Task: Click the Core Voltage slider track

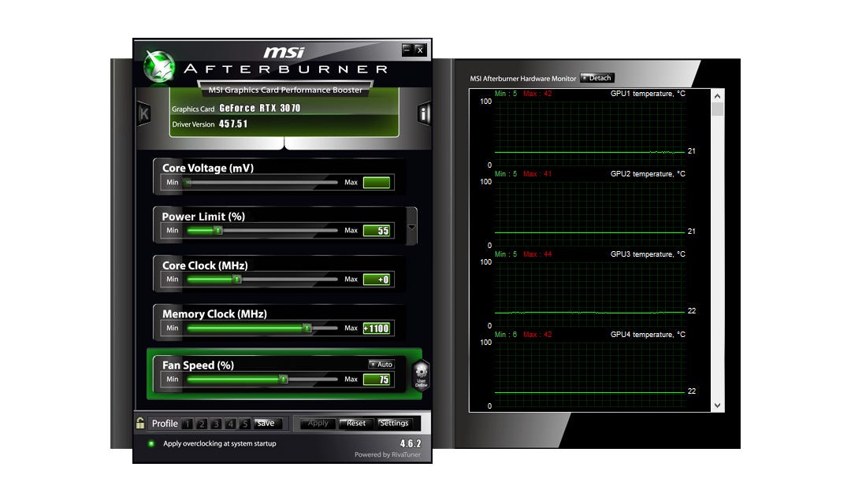Action: tap(262, 182)
